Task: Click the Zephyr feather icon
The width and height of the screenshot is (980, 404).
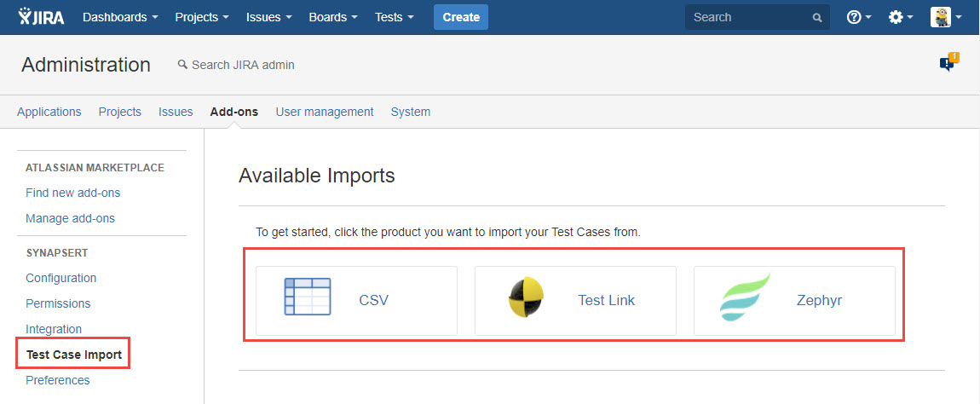Action: pyautogui.click(x=745, y=299)
